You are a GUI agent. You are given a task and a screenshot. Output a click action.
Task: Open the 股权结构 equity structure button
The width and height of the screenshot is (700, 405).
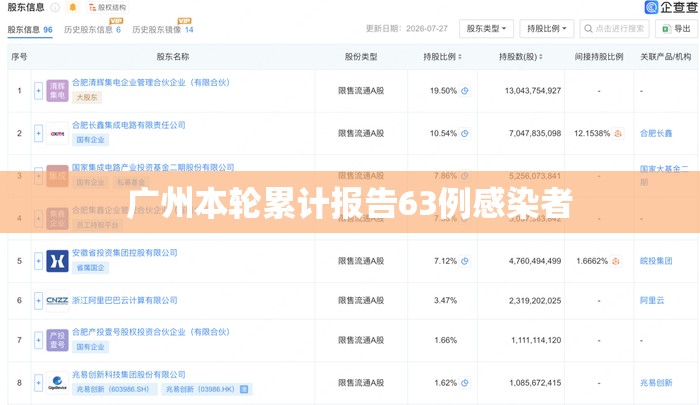pos(108,8)
